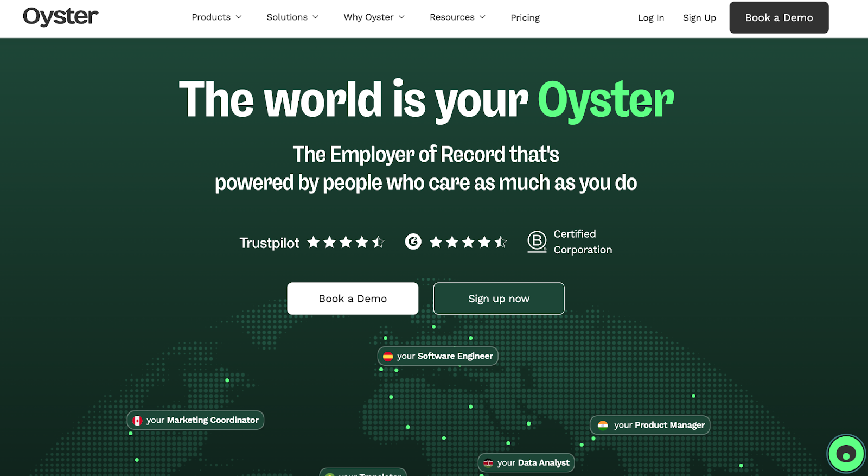Select the your Software Engineer tag
This screenshot has width=868, height=476.
point(438,356)
